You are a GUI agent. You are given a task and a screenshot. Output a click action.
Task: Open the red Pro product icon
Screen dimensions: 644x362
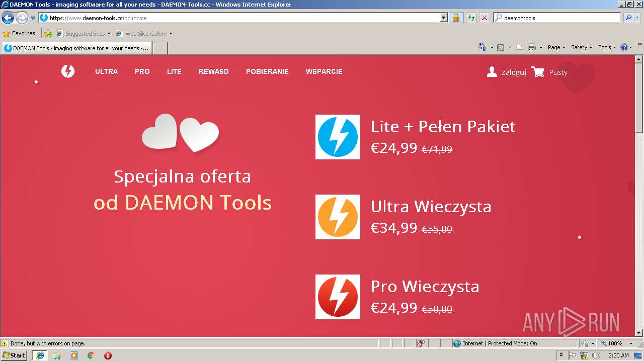pos(338,297)
